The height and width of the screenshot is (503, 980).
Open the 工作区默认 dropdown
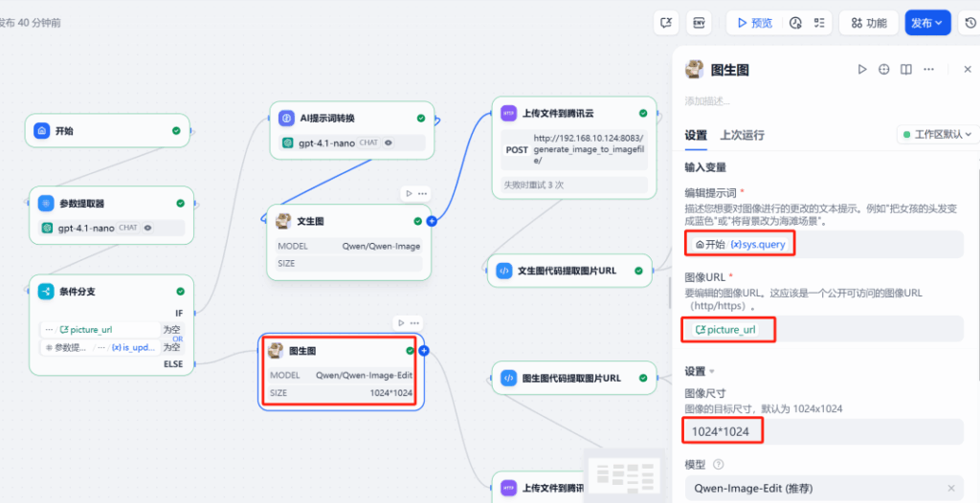937,135
